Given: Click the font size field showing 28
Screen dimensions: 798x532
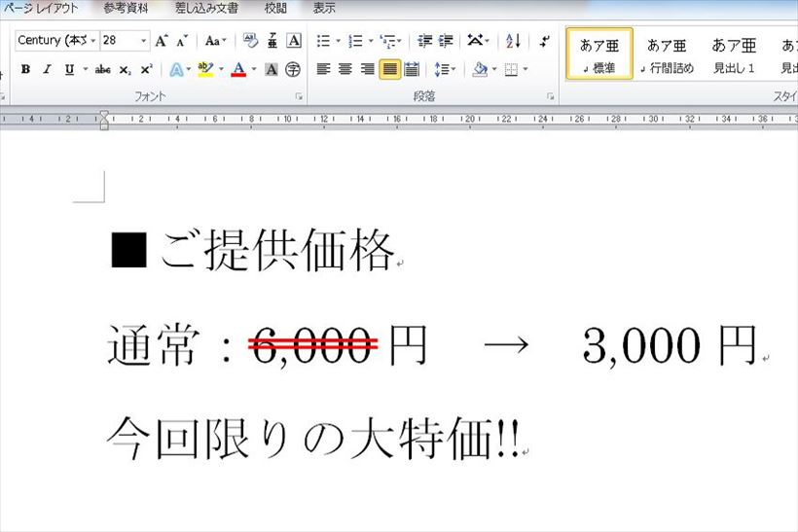Looking at the screenshot, I should point(120,41).
